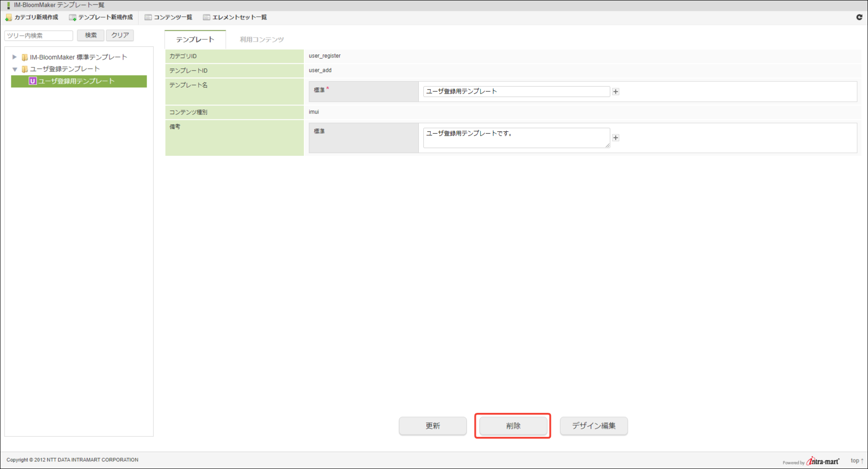Open コンテンツ一覧 from the toolbar
The height and width of the screenshot is (469, 868).
168,18
